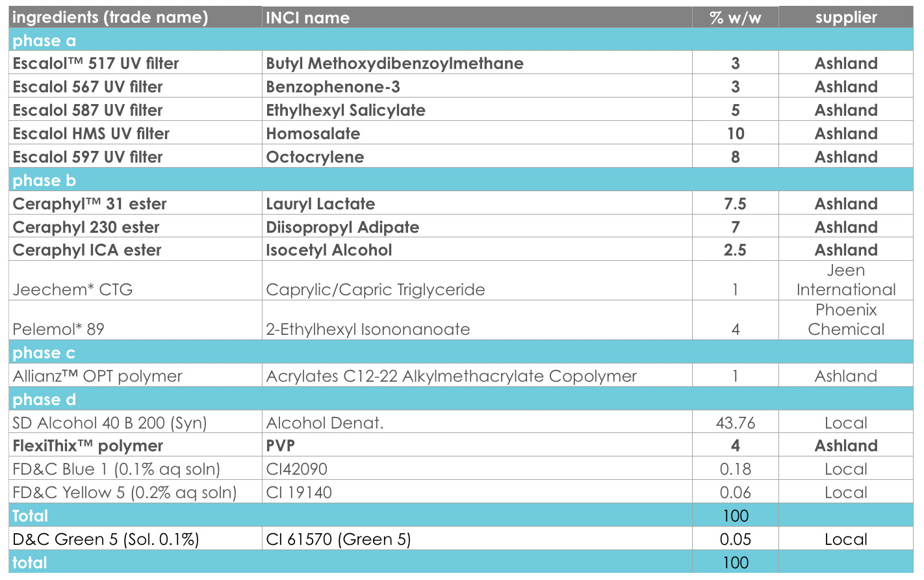Viewport: 924px width, 580px height.
Task: Select 'Allianz™ OPT polymer' cell
Action: pos(135,376)
